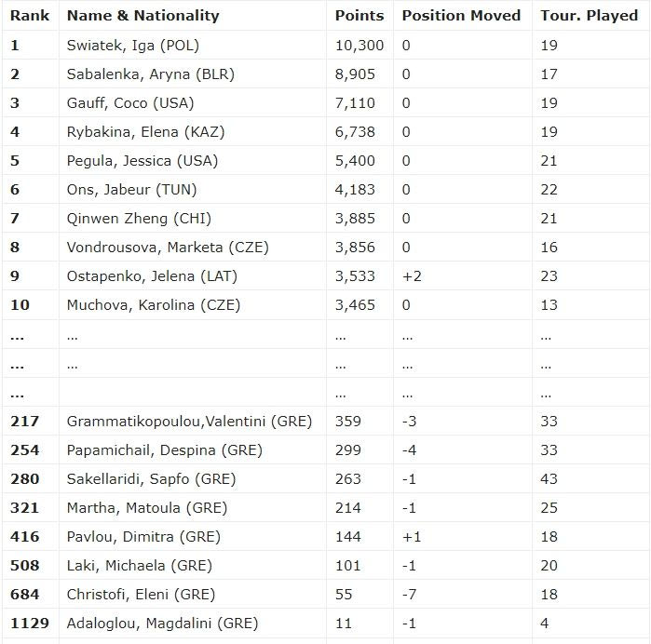Select the Qinwen Zheng (CHI) entry
Screen dimensions: 651x644
click(x=139, y=219)
